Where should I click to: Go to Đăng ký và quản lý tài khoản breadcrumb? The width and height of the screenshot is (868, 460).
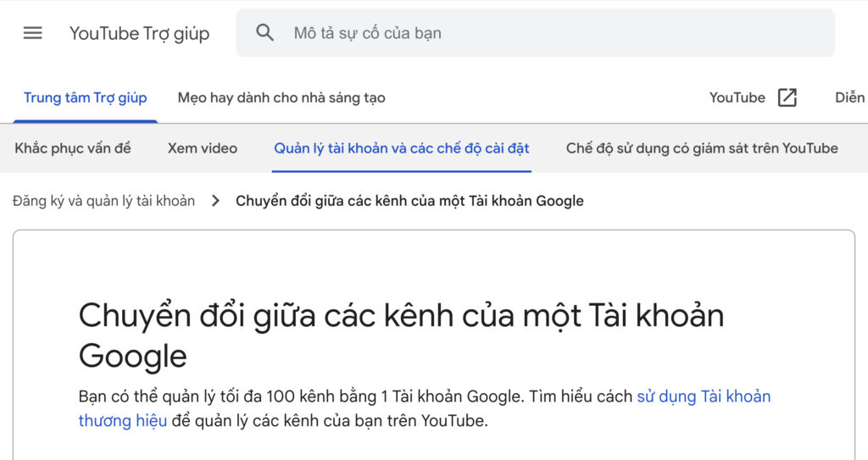coord(103,201)
